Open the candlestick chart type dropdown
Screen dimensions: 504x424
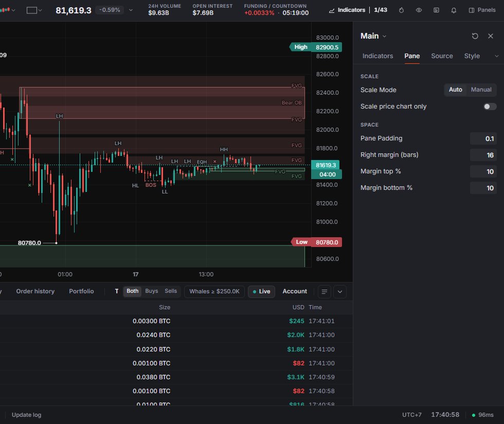point(8,10)
